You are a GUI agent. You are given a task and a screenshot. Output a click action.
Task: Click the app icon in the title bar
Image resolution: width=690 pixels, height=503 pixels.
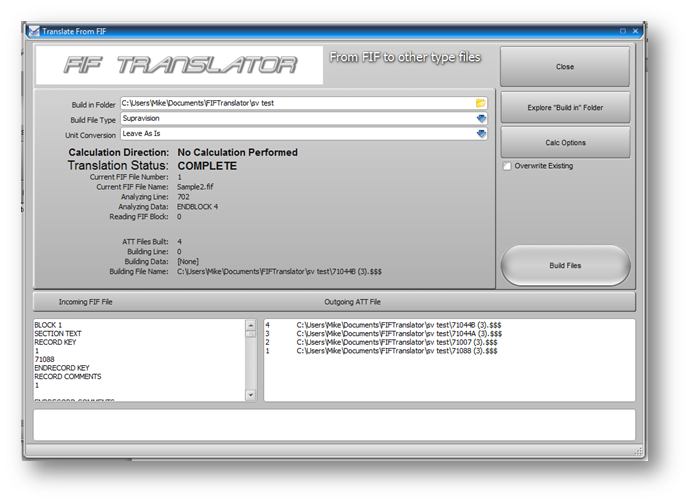click(34, 32)
